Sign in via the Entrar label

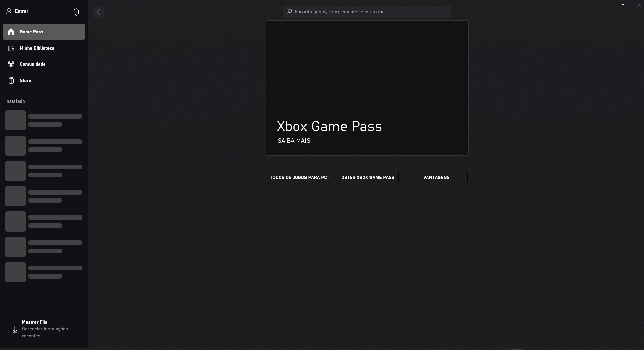[x=22, y=11]
